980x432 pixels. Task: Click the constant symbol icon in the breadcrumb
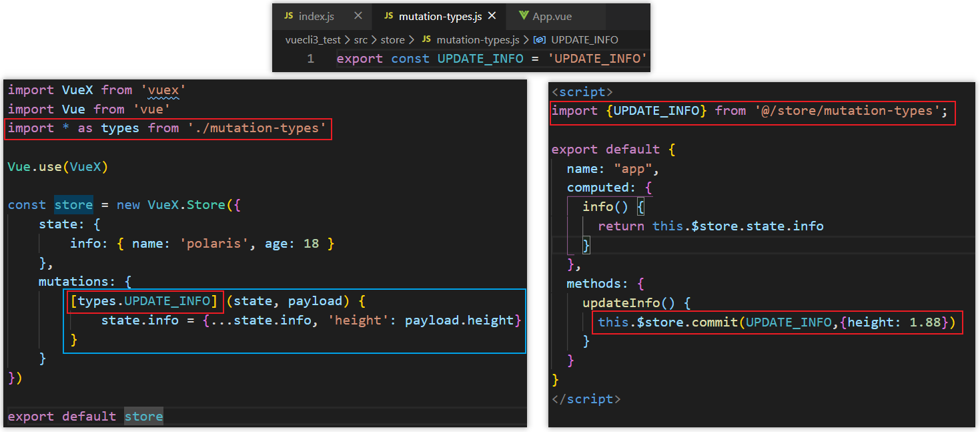(x=541, y=40)
